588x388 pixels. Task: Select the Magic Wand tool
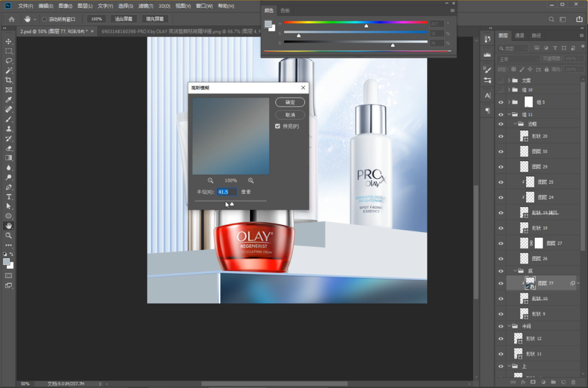coord(9,70)
